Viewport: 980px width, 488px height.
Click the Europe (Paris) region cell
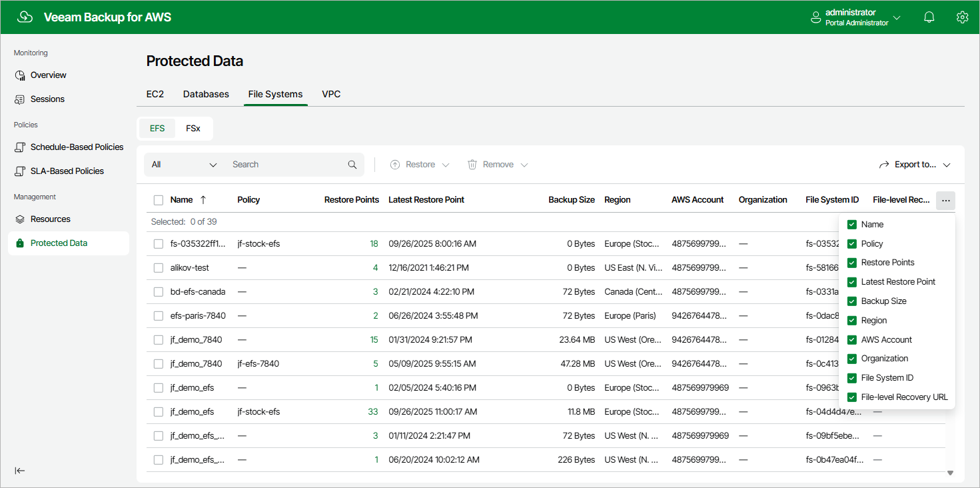click(630, 316)
